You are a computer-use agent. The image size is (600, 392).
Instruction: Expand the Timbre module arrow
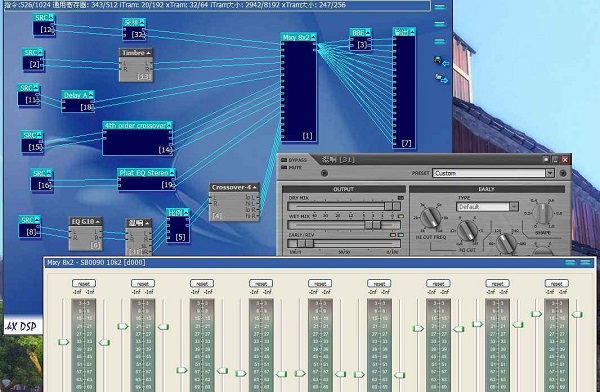coord(148,53)
